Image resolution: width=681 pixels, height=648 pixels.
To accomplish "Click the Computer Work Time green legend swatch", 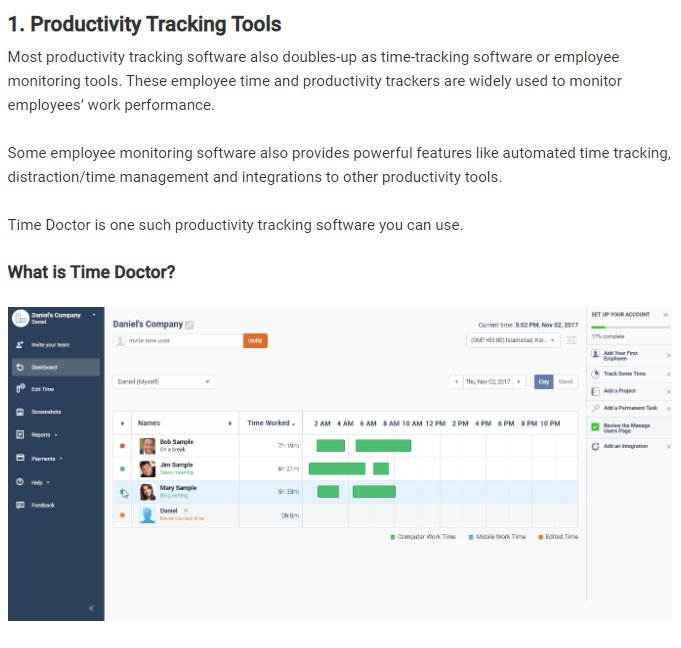I will tap(393, 537).
